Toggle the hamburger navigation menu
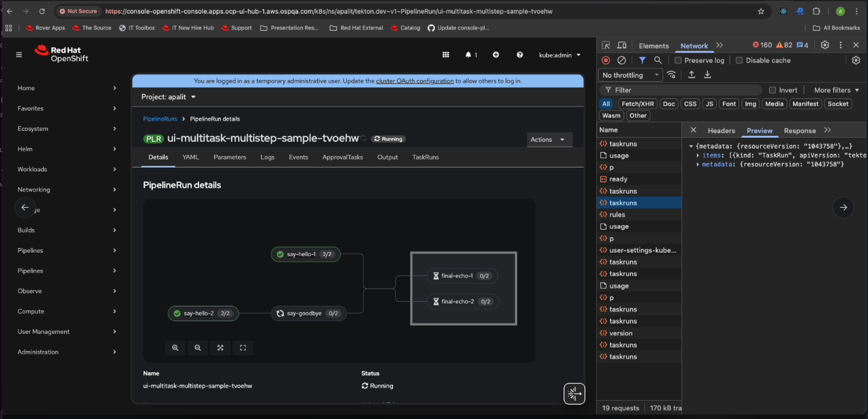Image resolution: width=868 pixels, height=419 pixels. 19,55
